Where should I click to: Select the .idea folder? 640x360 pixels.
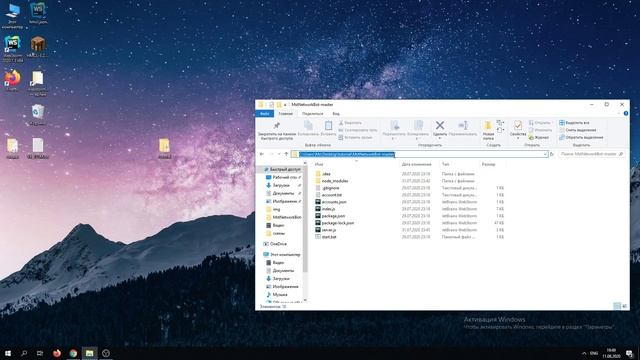323,174
